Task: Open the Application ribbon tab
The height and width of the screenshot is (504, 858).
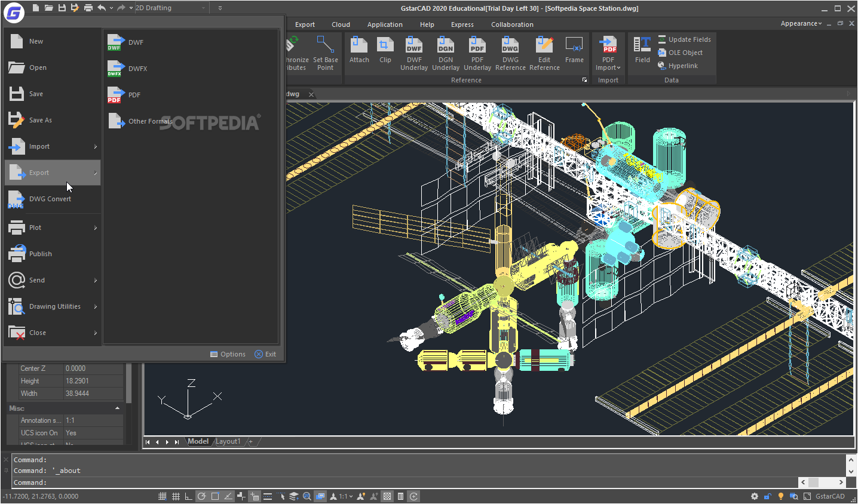Action: [385, 24]
